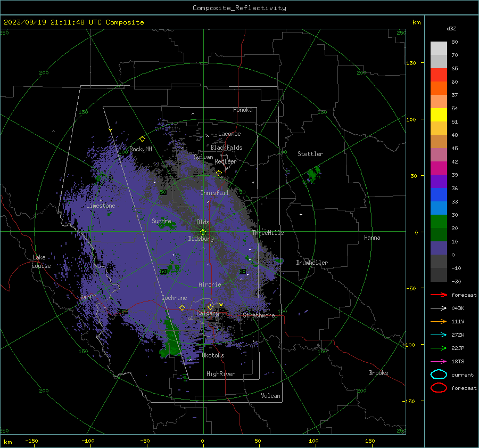The width and height of the screenshot is (479, 448).
Task: Click the magenta 18TS arrow in legend
Action: pos(439,361)
